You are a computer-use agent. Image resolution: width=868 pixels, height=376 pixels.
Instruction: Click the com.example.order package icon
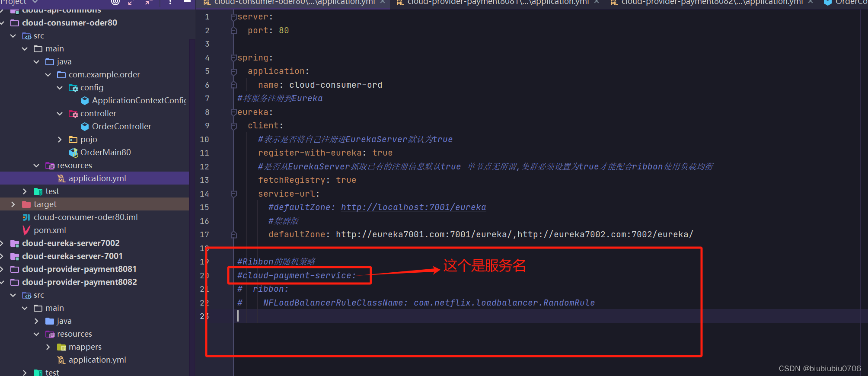(x=61, y=75)
